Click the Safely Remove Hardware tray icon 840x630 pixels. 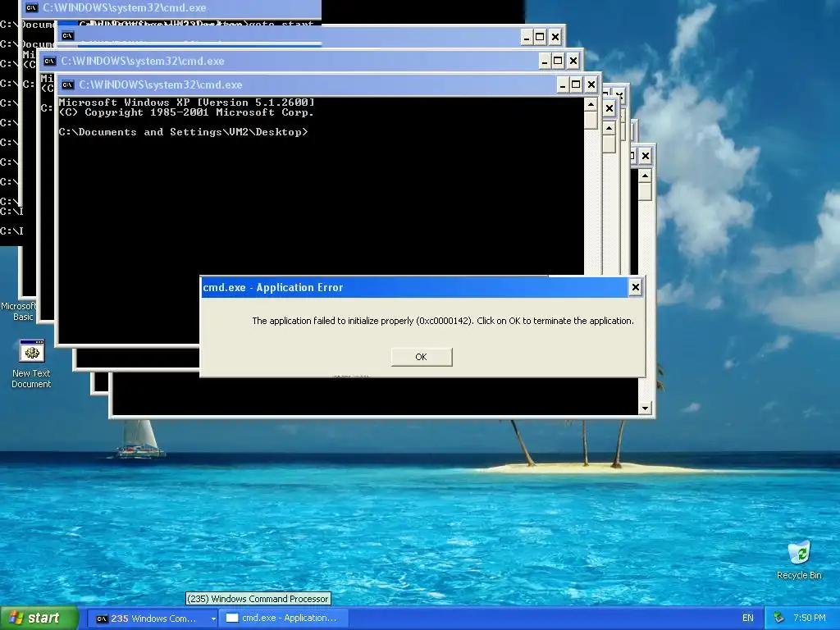(779, 619)
